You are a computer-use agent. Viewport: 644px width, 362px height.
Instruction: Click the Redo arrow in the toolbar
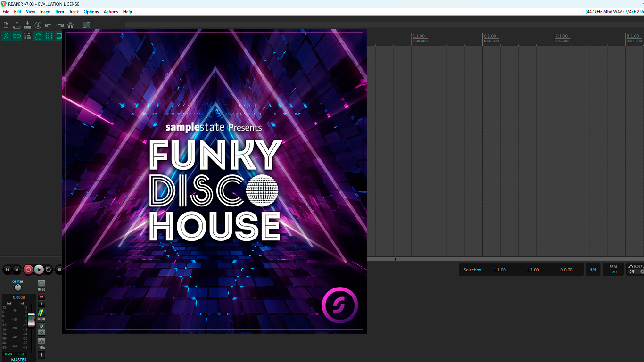[59, 25]
